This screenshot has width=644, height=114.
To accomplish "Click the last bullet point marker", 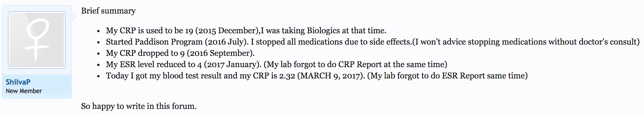I will pyautogui.click(x=98, y=76).
